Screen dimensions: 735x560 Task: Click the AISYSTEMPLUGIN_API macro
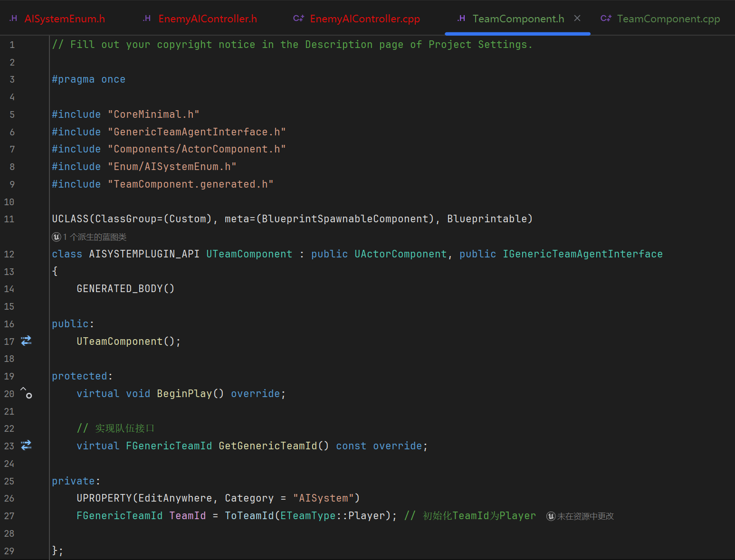pyautogui.click(x=144, y=254)
